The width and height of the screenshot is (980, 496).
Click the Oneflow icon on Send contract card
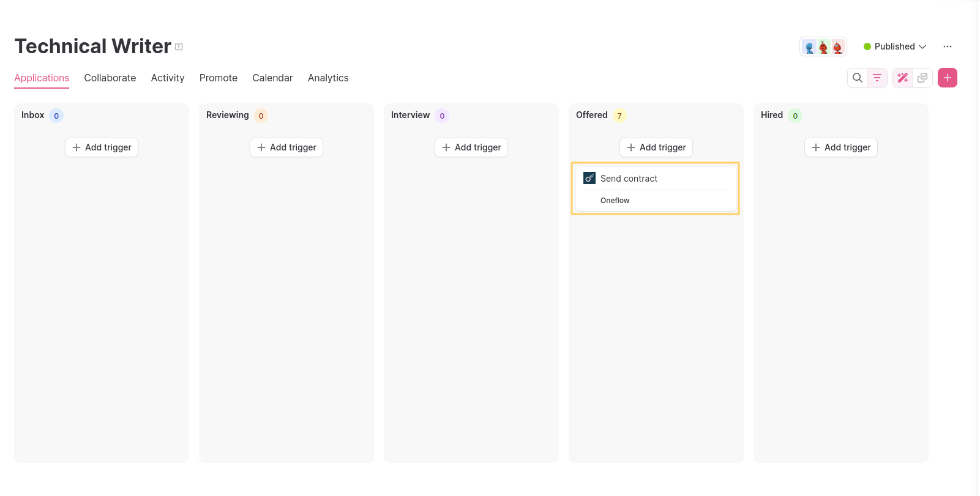tap(589, 178)
